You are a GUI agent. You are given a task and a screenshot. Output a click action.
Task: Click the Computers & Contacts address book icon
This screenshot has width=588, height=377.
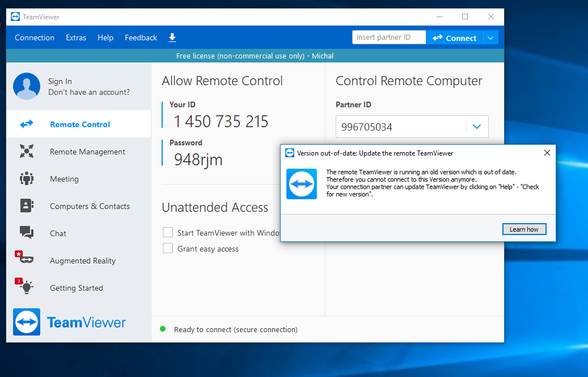(27, 206)
